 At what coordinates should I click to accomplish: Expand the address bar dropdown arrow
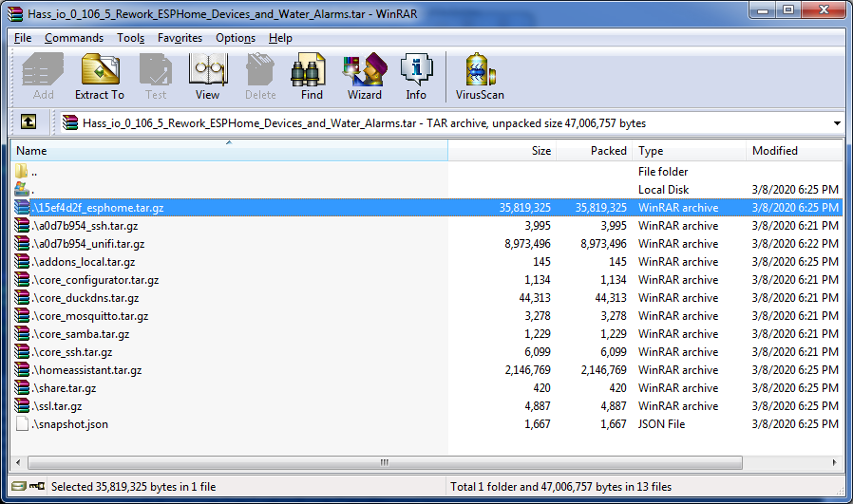(x=837, y=123)
